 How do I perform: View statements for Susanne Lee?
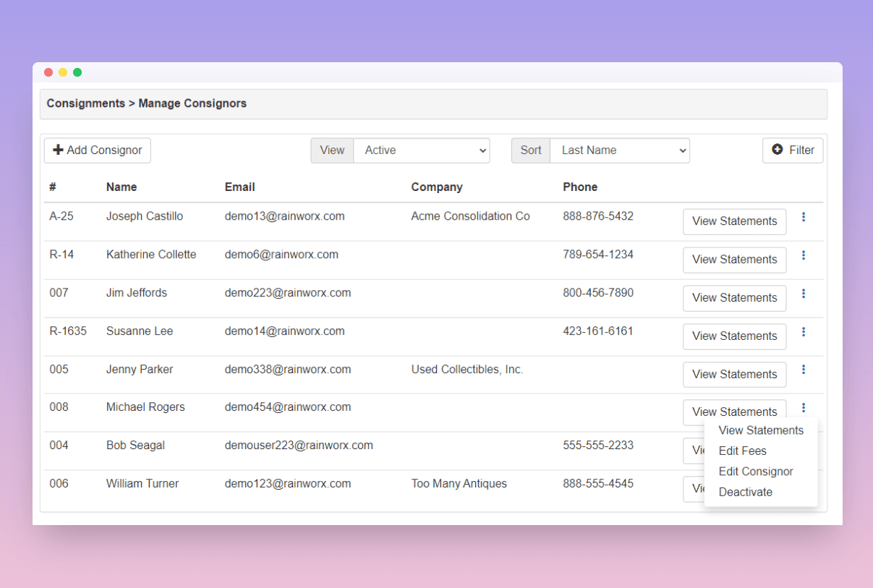734,336
